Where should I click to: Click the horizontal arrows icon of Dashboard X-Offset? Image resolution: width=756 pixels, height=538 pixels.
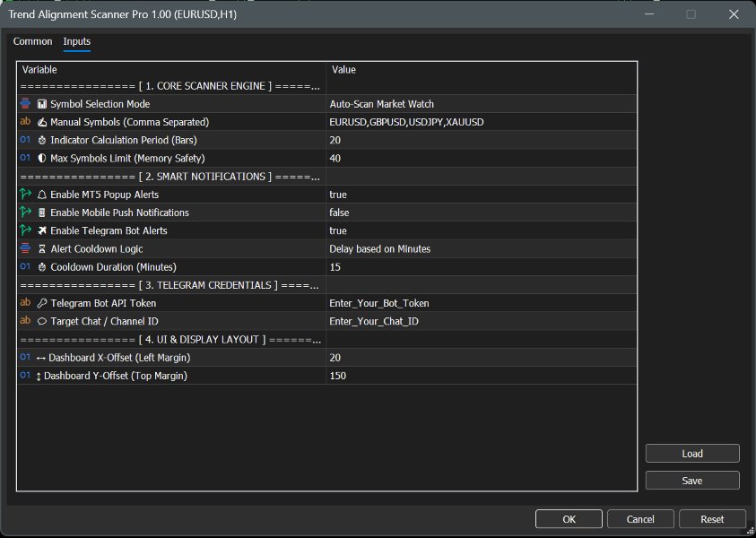[40, 358]
